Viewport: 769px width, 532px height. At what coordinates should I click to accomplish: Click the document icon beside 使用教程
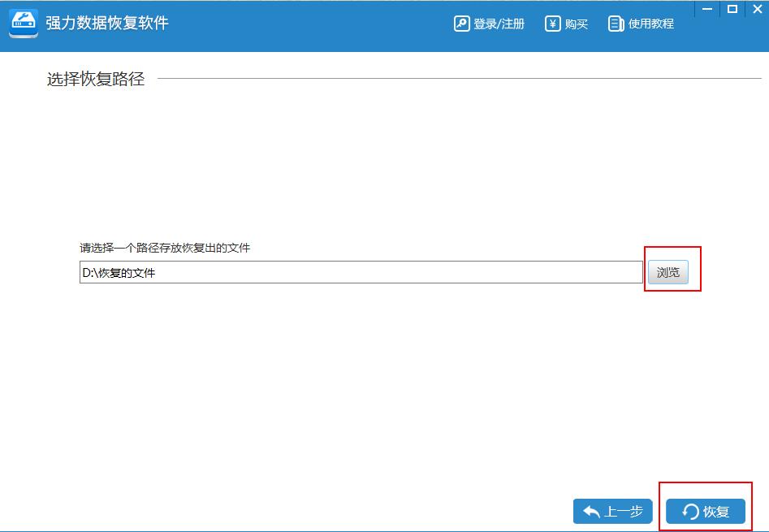tap(616, 24)
